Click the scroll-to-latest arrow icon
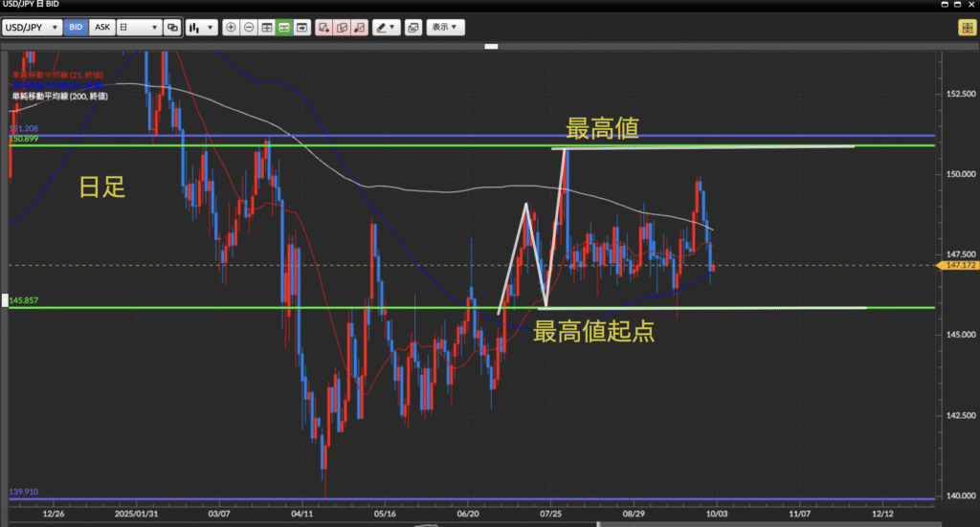Screen dimensions: 980x527 click(x=302, y=28)
